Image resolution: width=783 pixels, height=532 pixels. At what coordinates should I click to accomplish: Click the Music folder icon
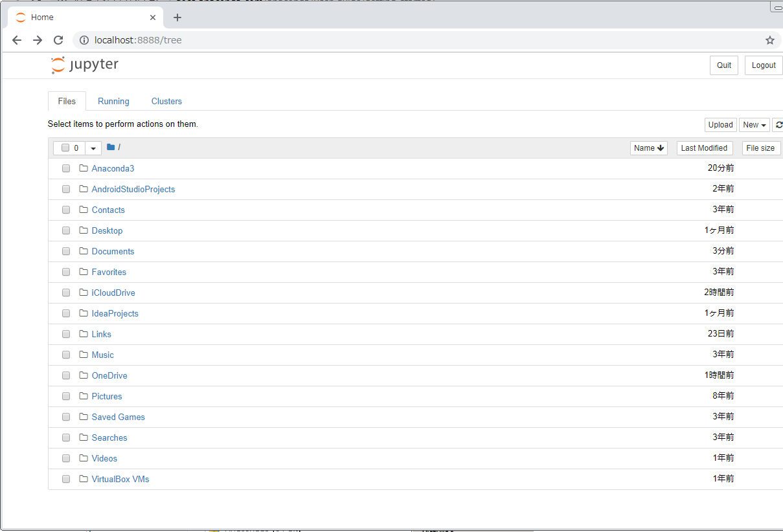(84, 355)
